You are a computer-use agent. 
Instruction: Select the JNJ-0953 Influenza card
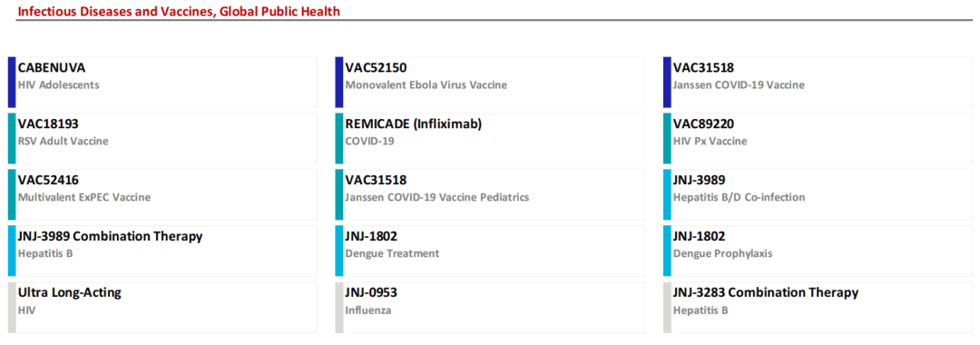click(490, 308)
